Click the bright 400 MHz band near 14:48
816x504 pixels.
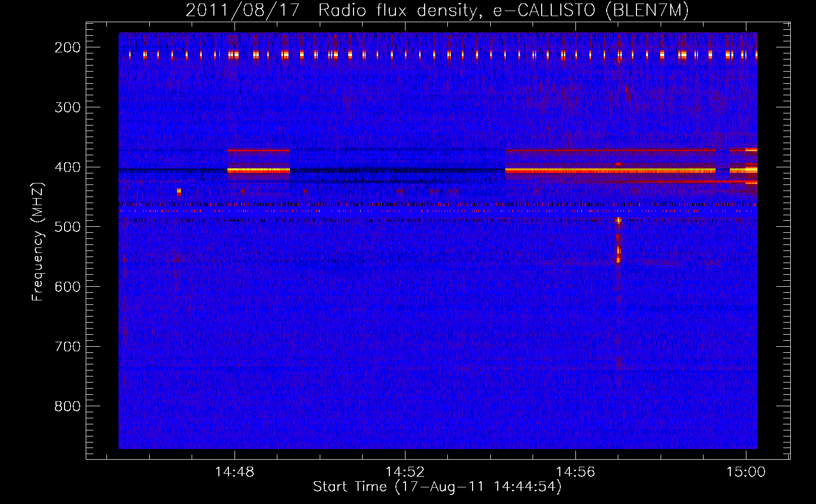[x=259, y=171]
